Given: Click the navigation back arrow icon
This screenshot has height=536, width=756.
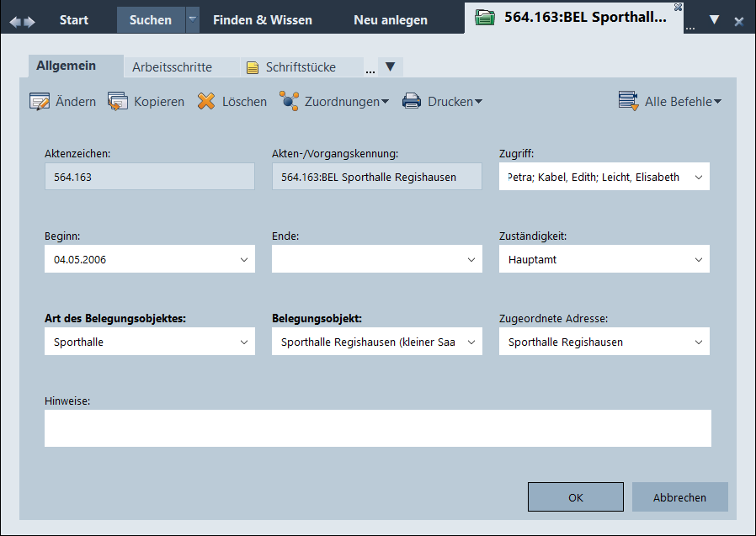Looking at the screenshot, I should pyautogui.click(x=15, y=21).
